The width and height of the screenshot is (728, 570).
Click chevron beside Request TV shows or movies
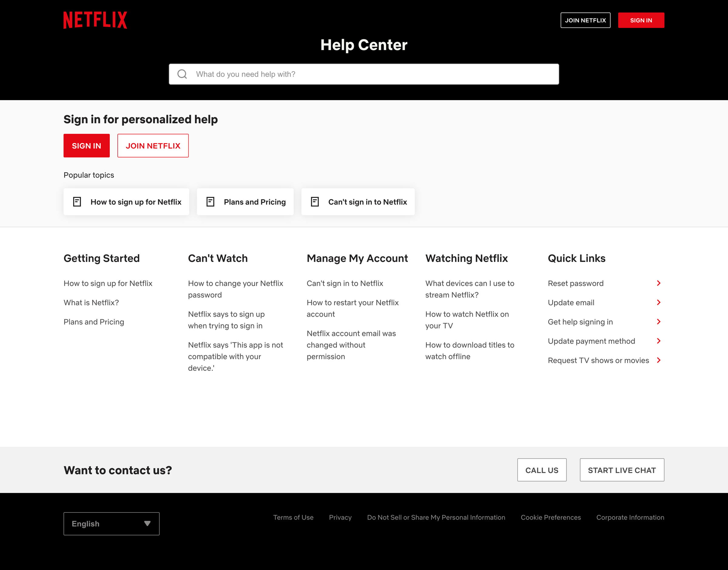click(x=659, y=360)
